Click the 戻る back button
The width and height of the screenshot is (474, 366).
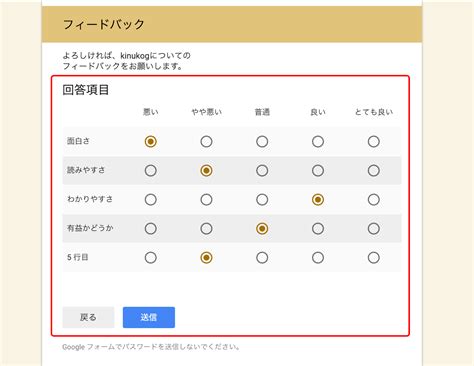88,317
